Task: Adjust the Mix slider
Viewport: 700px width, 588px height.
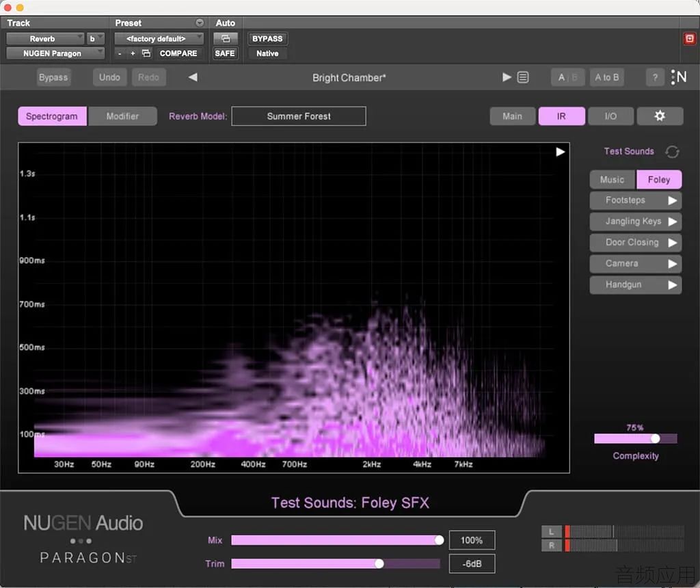Action: point(336,540)
